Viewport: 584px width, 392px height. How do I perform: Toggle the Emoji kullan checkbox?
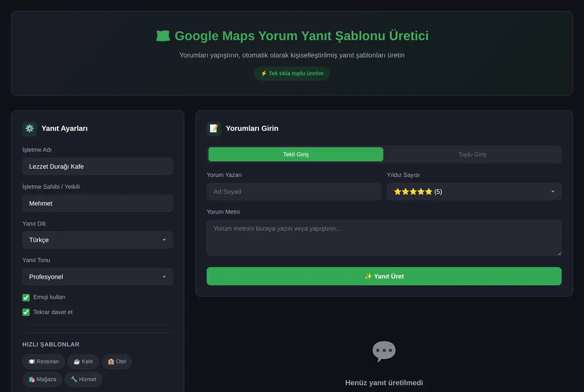[26, 297]
